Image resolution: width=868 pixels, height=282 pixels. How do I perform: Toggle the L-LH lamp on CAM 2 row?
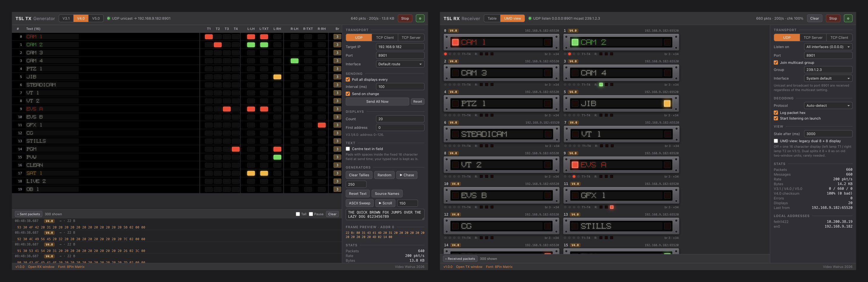click(x=251, y=45)
